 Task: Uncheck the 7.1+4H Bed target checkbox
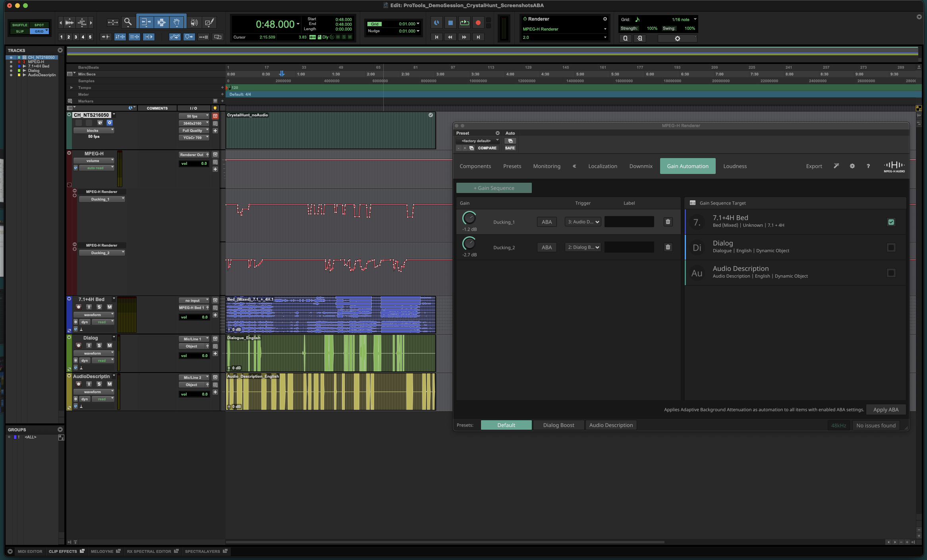coord(891,222)
